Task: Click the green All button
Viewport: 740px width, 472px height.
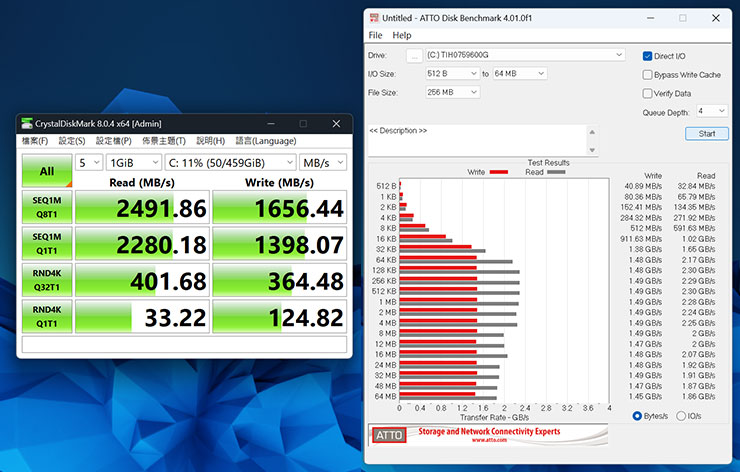Action: (x=46, y=170)
